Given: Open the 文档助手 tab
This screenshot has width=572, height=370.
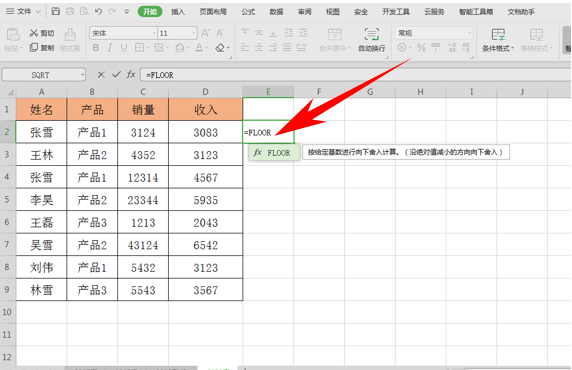Looking at the screenshot, I should tap(521, 12).
